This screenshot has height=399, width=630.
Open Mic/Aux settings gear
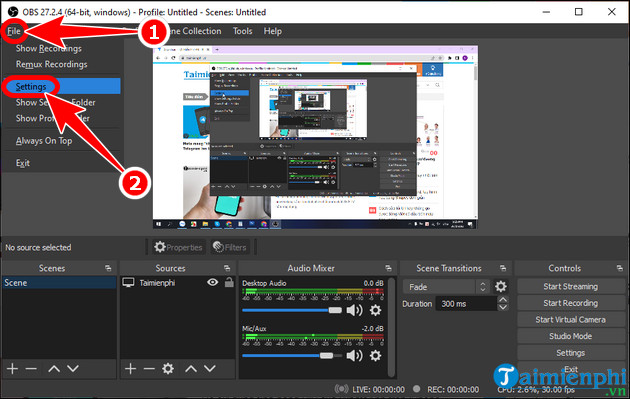pos(375,356)
